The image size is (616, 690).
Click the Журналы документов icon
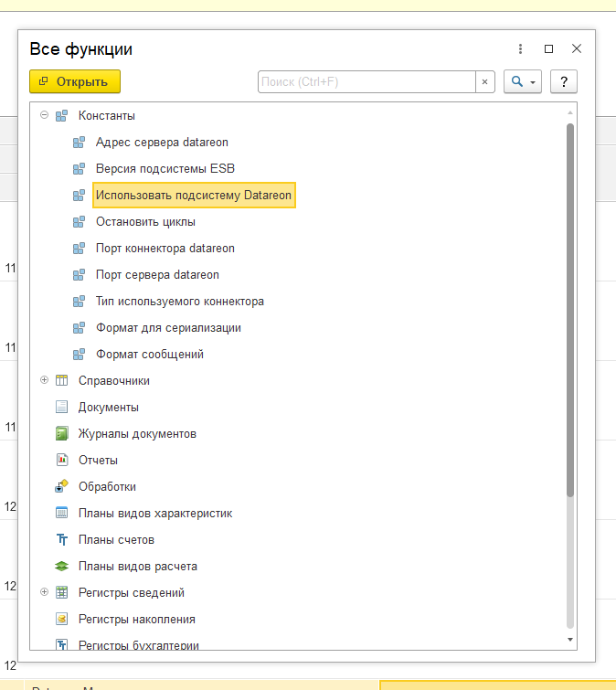pos(62,433)
